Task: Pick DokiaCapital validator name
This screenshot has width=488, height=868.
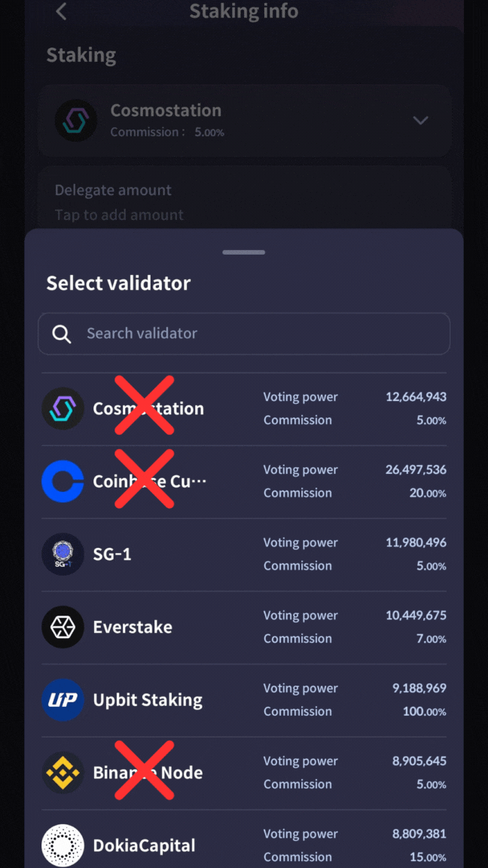Action: click(144, 845)
